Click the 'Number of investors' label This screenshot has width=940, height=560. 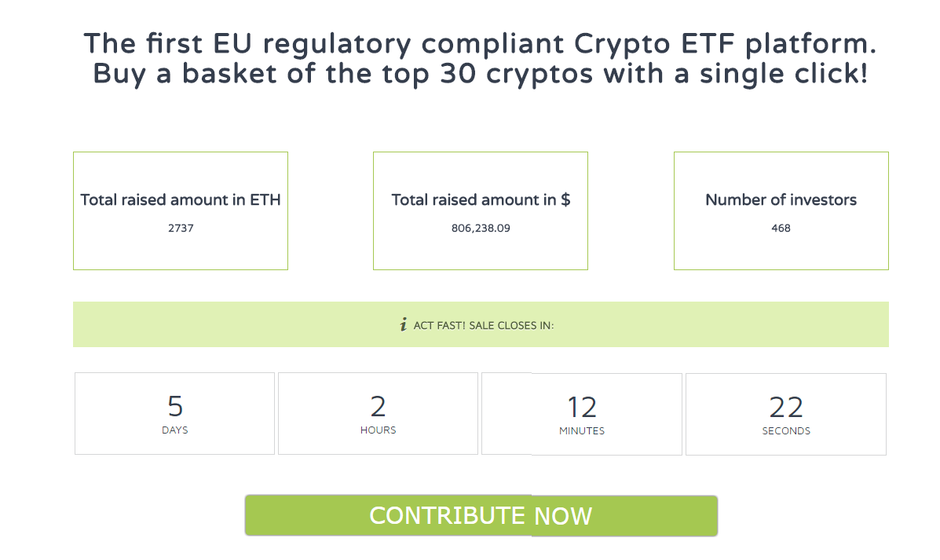tap(781, 199)
